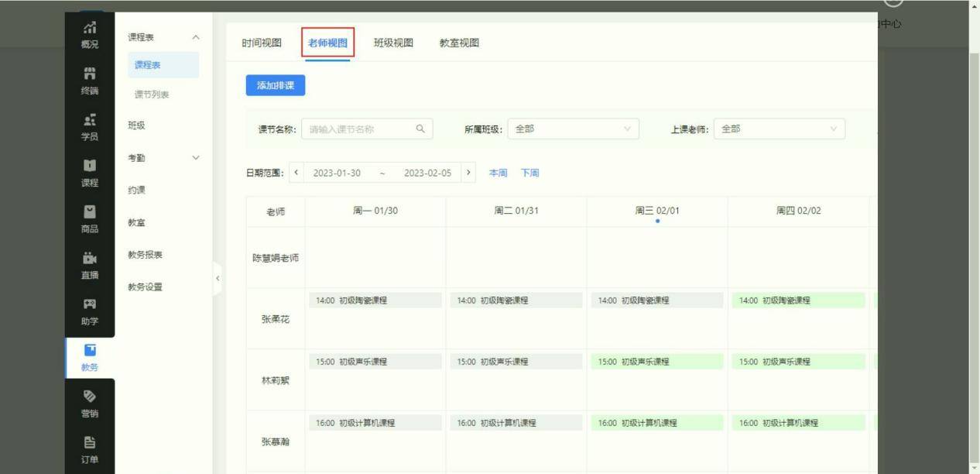Open the 所属班级 dropdown

(573, 129)
